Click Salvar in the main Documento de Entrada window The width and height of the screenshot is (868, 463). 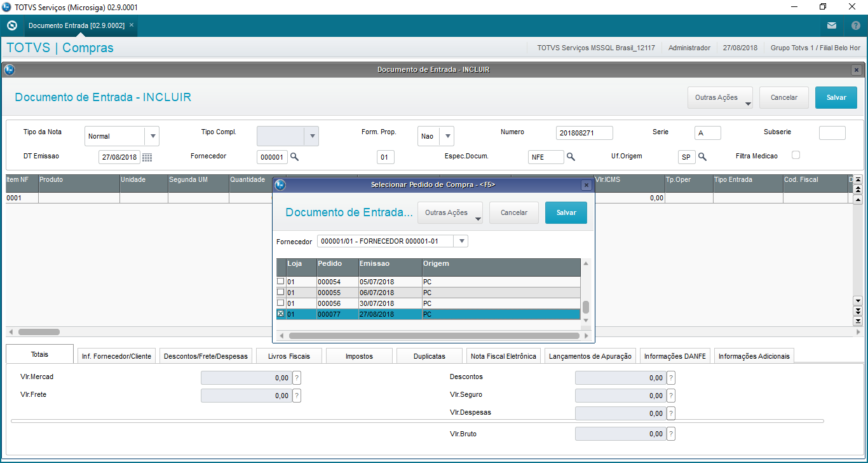point(836,98)
